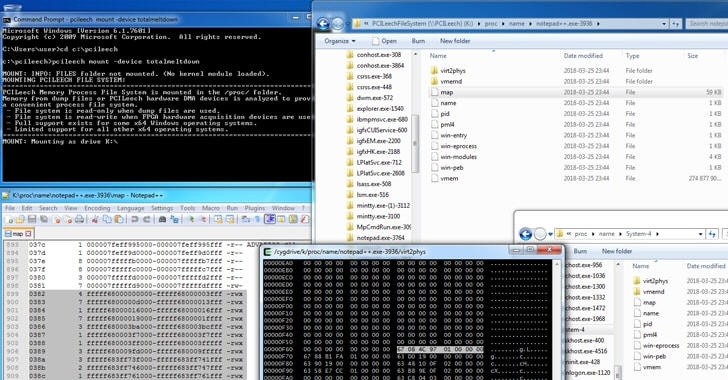Click virt2phys folder icon in main Explorer list

[x=434, y=71]
